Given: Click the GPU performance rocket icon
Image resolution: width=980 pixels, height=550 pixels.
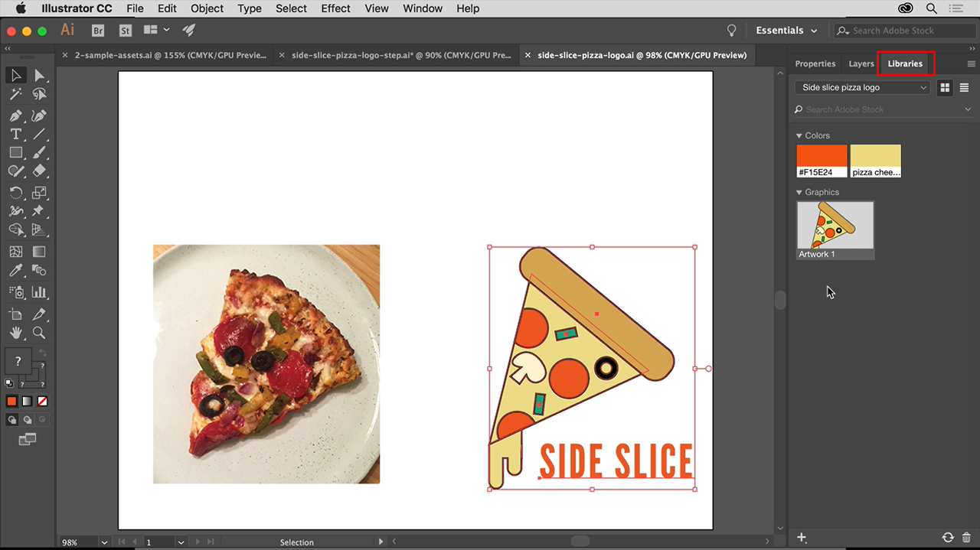Looking at the screenshot, I should point(189,30).
